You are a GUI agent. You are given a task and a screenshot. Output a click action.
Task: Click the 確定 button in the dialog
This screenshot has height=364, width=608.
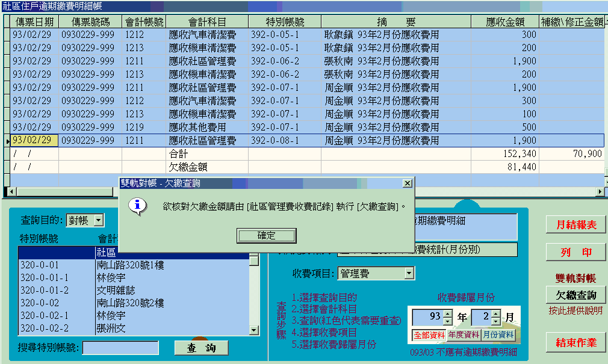click(x=267, y=235)
